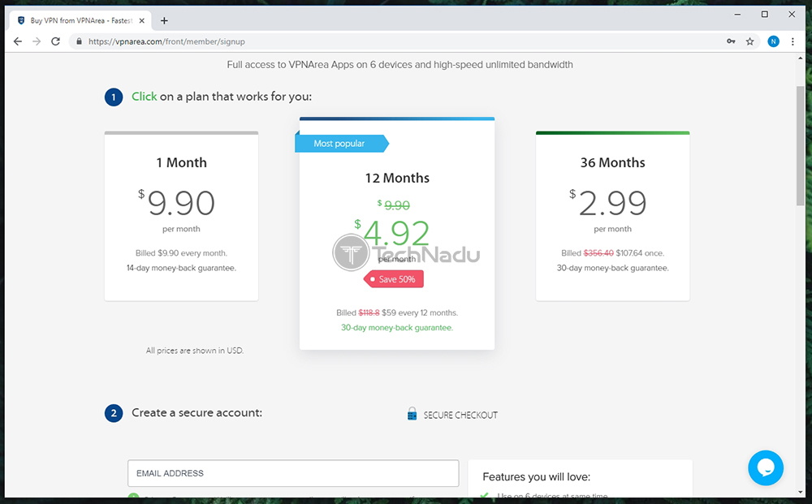Click the secure checkout lock icon

pos(412,414)
